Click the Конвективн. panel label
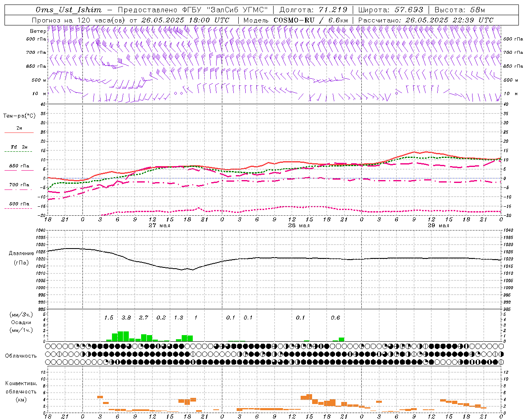Image resolution: width=525 pixels, height=420 pixels. point(21,383)
